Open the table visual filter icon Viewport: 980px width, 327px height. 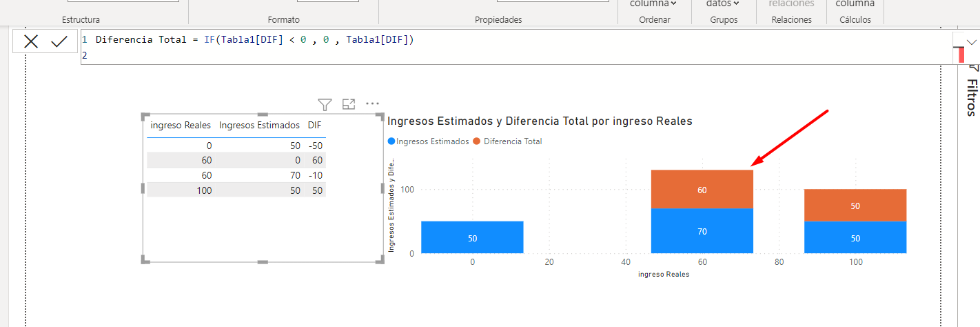tap(325, 104)
